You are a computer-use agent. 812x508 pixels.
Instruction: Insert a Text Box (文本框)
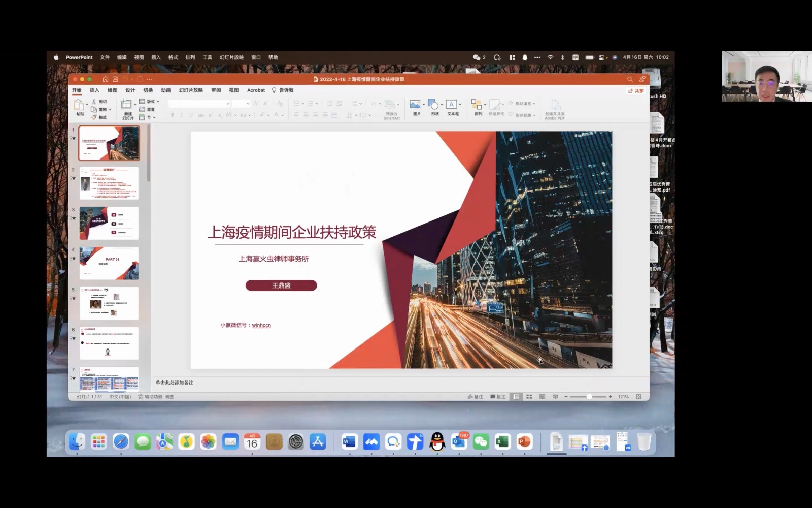click(x=451, y=105)
